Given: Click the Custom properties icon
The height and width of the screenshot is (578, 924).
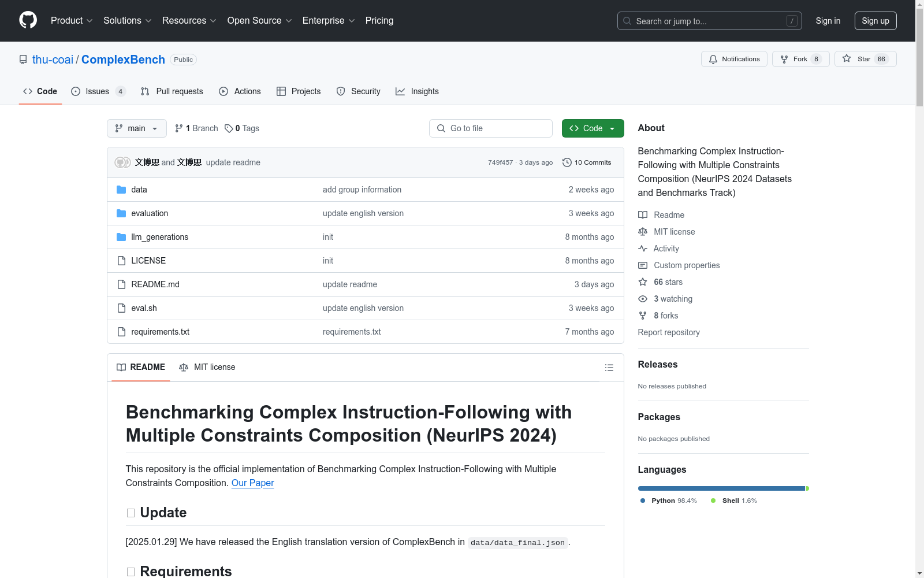Looking at the screenshot, I should click(643, 265).
